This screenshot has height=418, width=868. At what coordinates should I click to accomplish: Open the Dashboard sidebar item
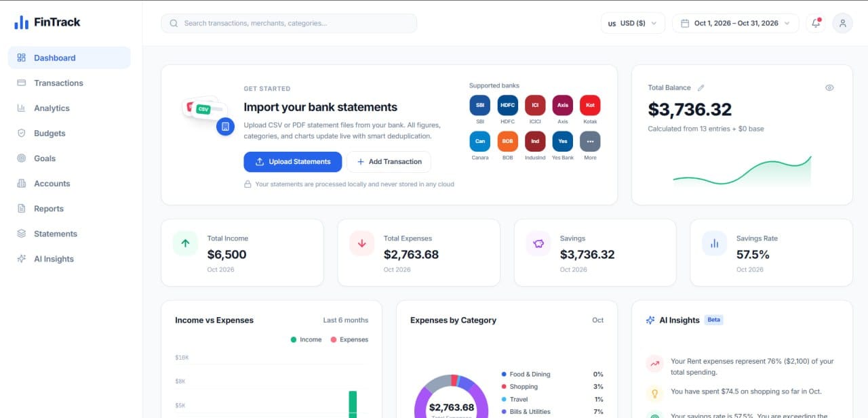(x=69, y=58)
